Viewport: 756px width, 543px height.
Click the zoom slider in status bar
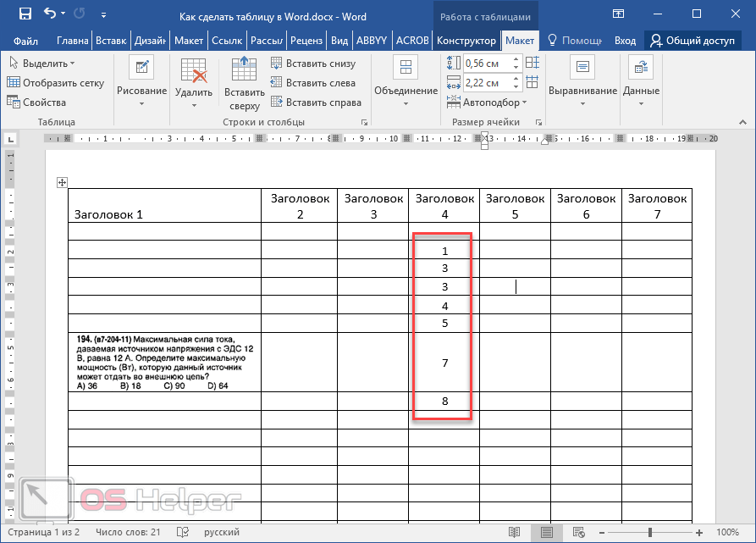click(x=650, y=532)
